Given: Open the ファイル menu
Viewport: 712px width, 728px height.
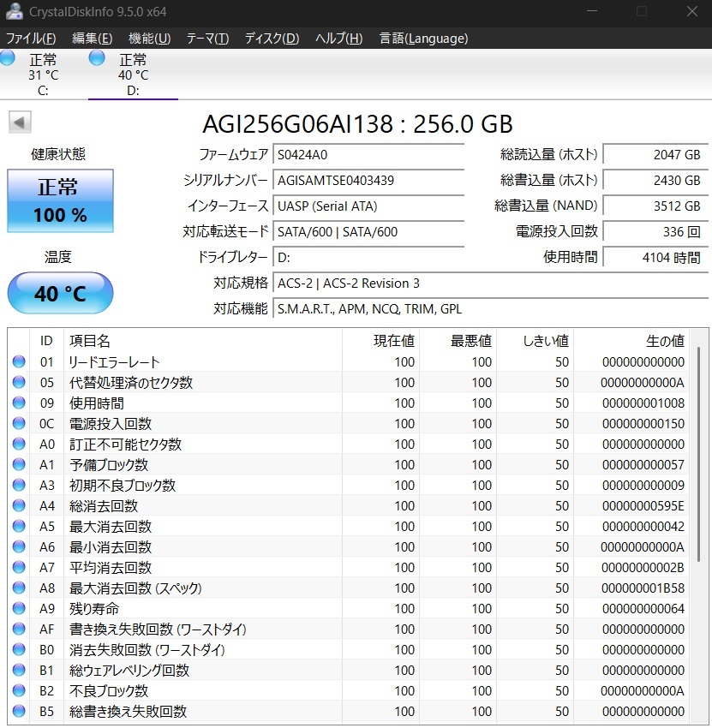Looking at the screenshot, I should (x=31, y=38).
